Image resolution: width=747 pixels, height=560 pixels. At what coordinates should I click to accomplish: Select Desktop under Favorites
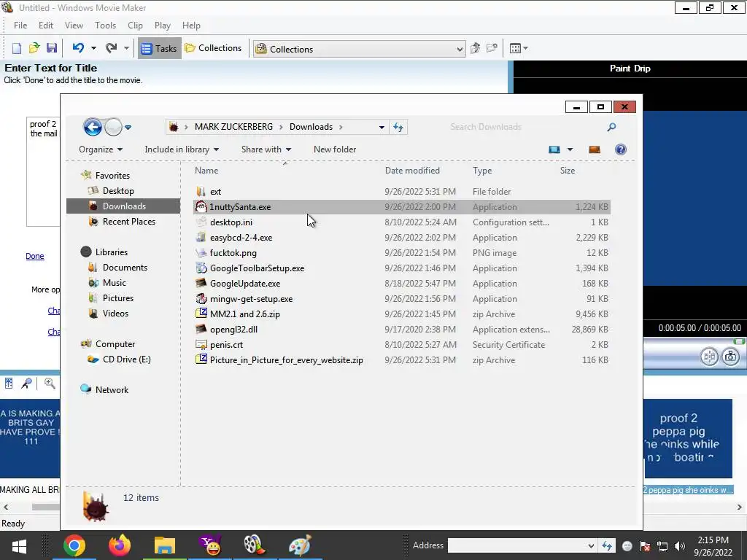point(118,191)
